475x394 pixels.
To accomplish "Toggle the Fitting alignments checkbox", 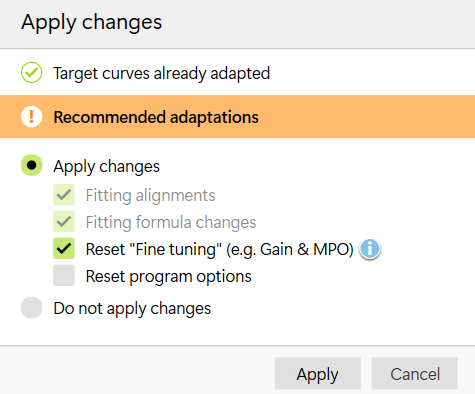I will coord(64,195).
